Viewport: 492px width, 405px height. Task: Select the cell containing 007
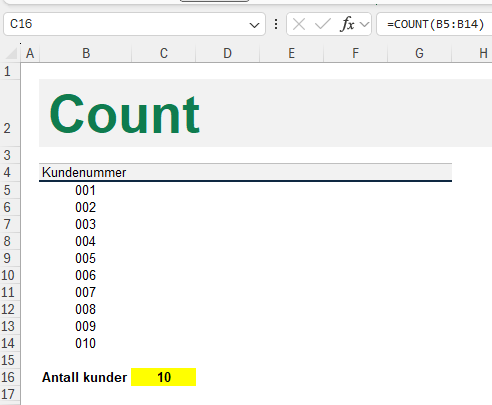(x=86, y=292)
